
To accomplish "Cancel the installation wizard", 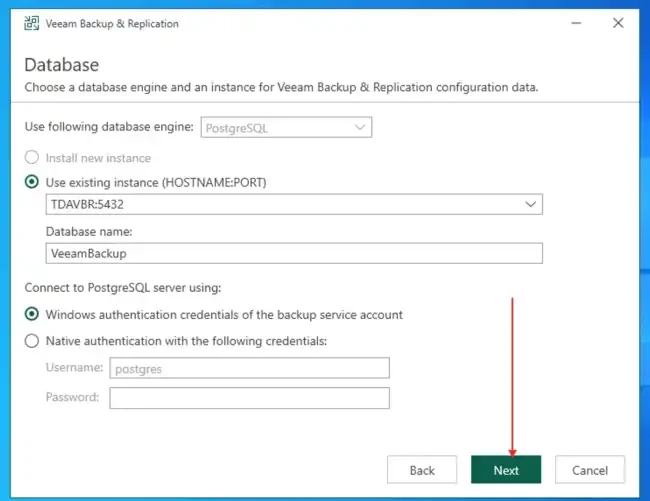I will (x=590, y=470).
